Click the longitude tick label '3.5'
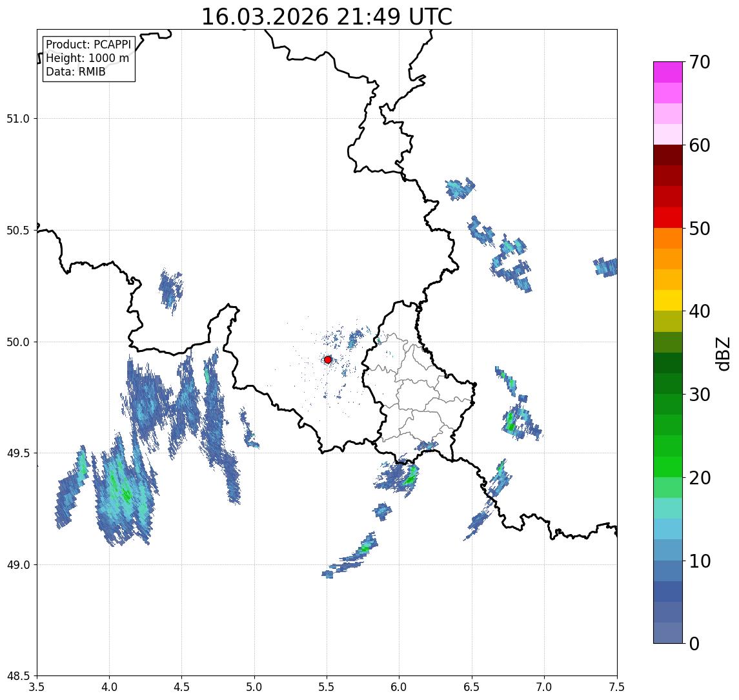739x700 pixels. pyautogui.click(x=37, y=687)
